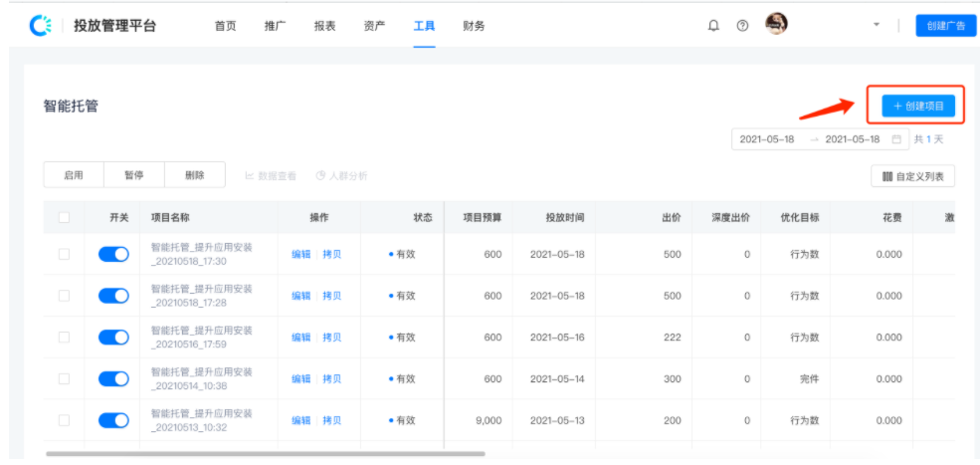Click 拷贝 for project _20210516_17:59
Screen dimensions: 980x465
(332, 338)
